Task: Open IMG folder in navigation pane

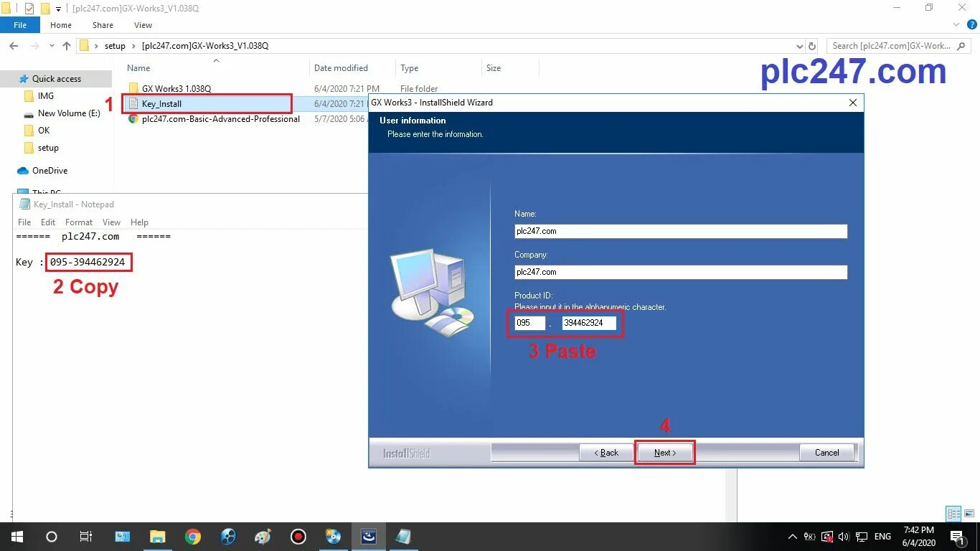Action: (46, 96)
